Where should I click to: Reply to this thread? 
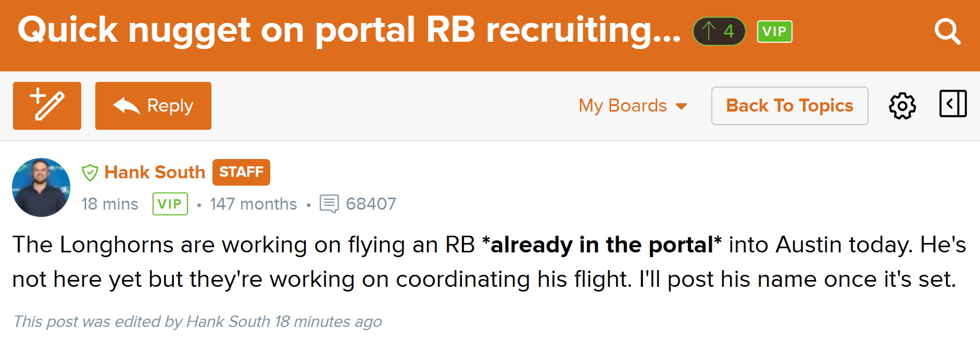(x=153, y=105)
